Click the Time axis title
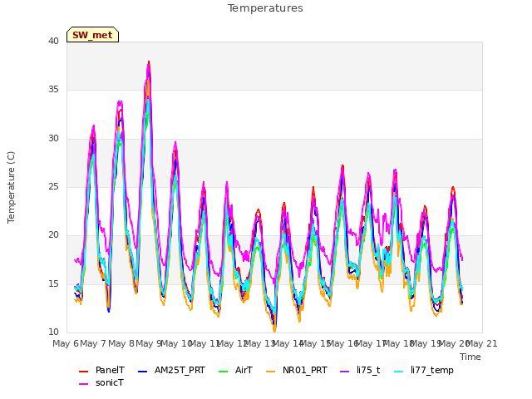 coord(470,357)
